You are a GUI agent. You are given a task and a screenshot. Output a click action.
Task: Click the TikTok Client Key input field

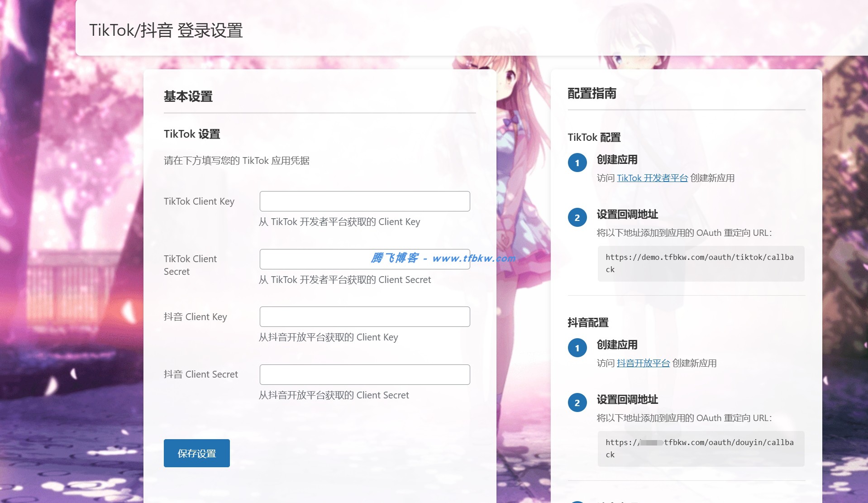[x=364, y=201]
